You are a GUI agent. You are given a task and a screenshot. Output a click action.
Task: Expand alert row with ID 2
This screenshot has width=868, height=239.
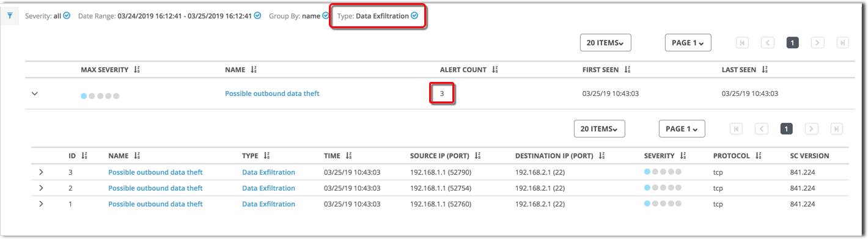pyautogui.click(x=41, y=188)
